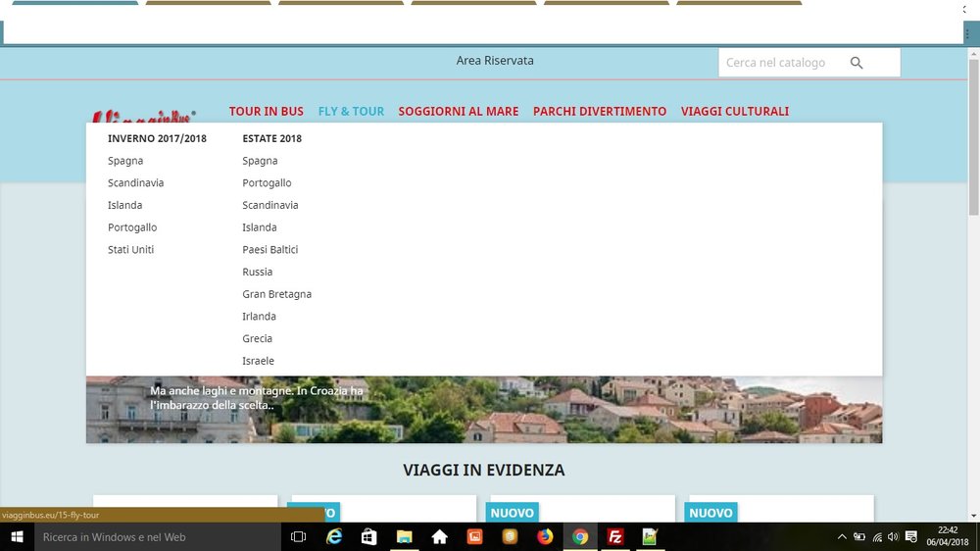This screenshot has width=980, height=551.
Task: Click the page vertical scrollbar thumb
Action: 974,137
